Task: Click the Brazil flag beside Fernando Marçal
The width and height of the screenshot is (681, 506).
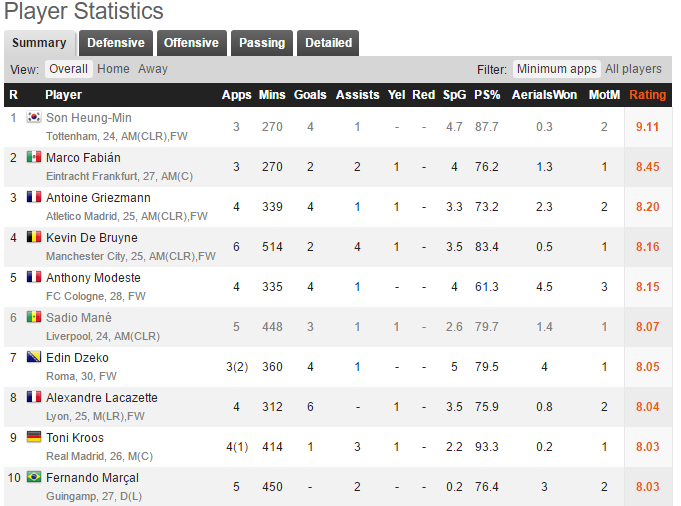Action: coord(34,476)
